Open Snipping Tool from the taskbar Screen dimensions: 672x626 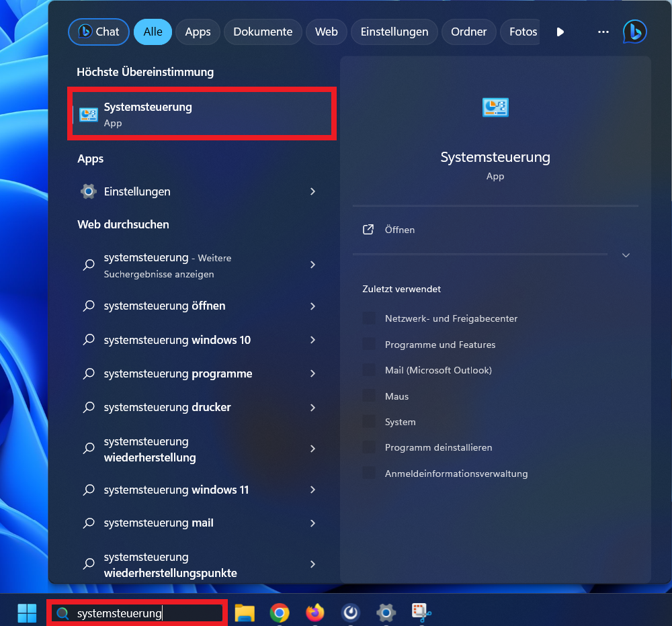point(421,613)
